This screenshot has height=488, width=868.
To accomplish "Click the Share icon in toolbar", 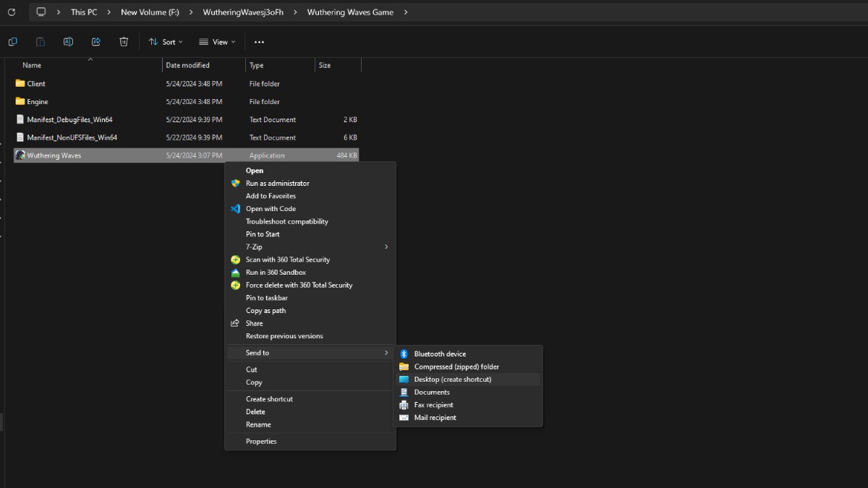I will (96, 42).
